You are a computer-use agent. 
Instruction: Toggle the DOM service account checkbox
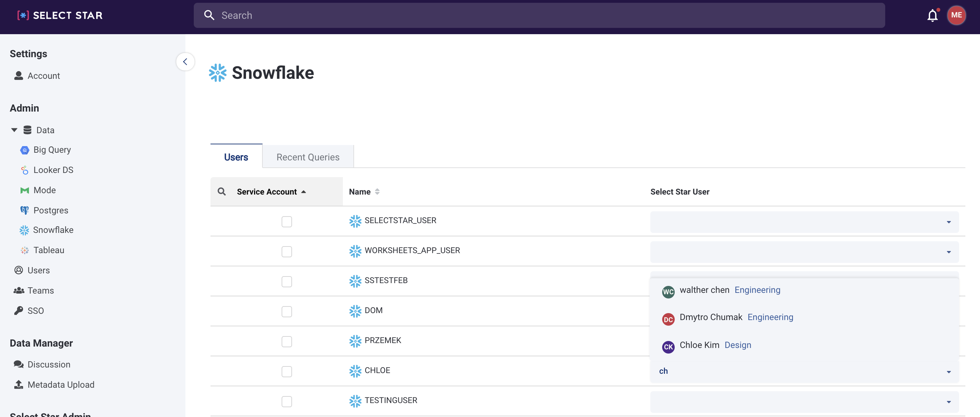(286, 312)
